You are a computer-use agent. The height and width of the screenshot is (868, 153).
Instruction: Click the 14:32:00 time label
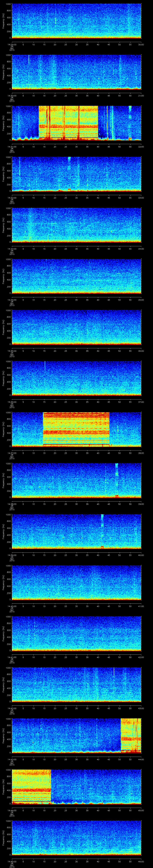(x=12, y=197)
